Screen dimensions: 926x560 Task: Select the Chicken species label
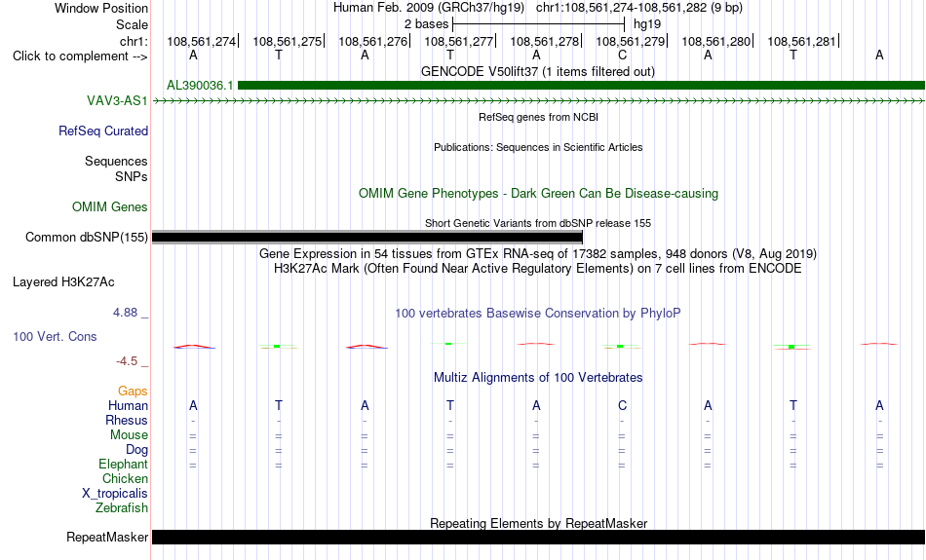click(125, 478)
